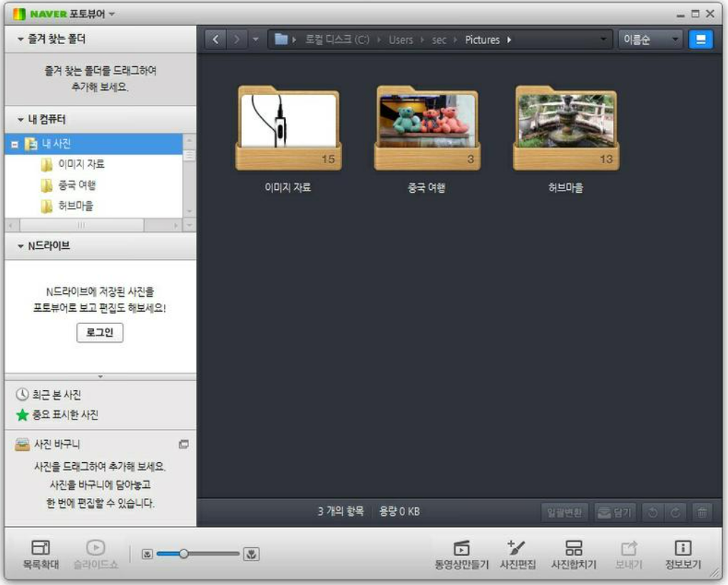Image resolution: width=728 pixels, height=585 pixels.
Task: Open the 이미지 자료 folder thumbnail
Action: coord(288,128)
